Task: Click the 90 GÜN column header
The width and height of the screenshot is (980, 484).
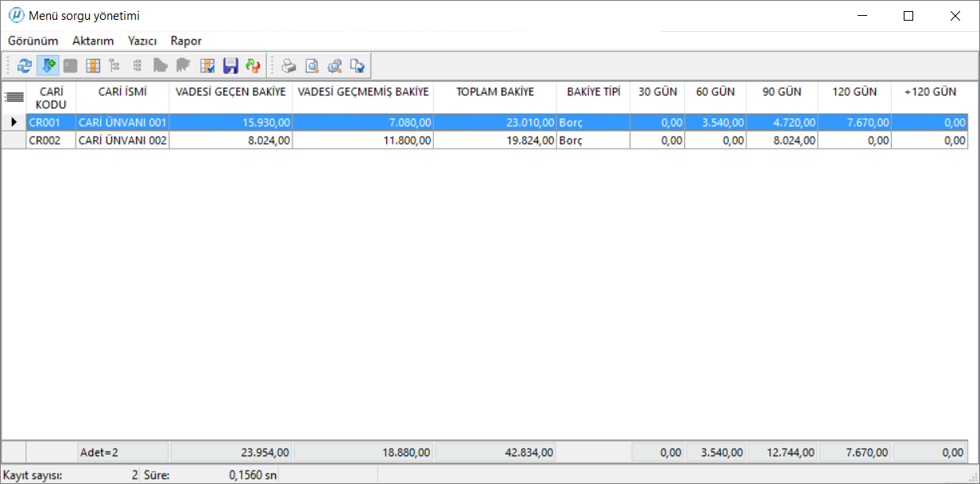Action: [781, 92]
